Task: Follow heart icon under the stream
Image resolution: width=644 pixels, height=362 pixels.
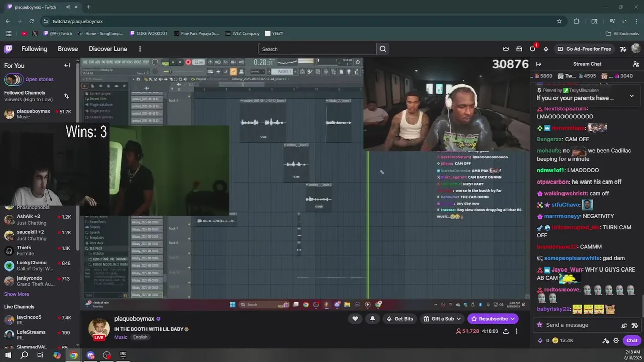Action: coord(355,319)
